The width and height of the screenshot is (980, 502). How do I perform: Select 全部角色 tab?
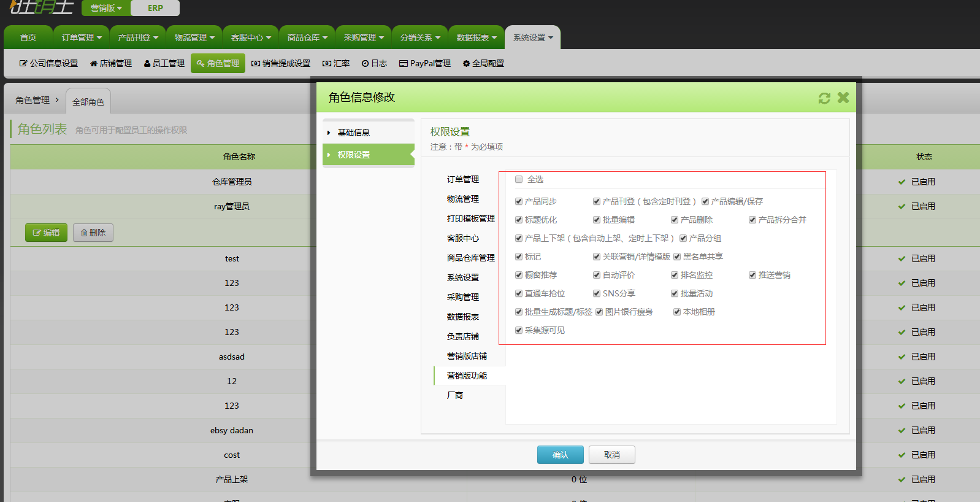coord(88,102)
